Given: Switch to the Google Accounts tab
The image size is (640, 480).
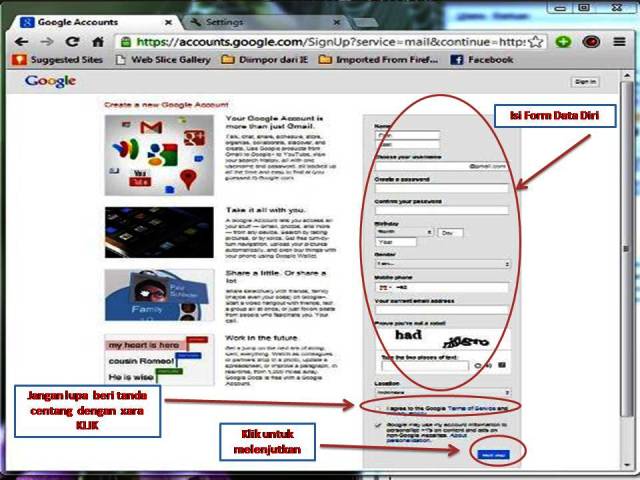Looking at the screenshot, I should pyautogui.click(x=96, y=22).
